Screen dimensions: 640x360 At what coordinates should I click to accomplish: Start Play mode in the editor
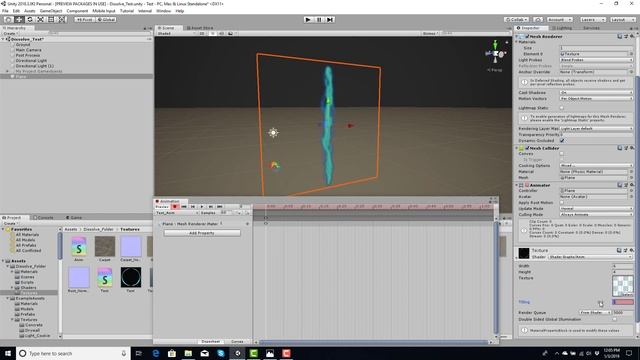(x=308, y=20)
